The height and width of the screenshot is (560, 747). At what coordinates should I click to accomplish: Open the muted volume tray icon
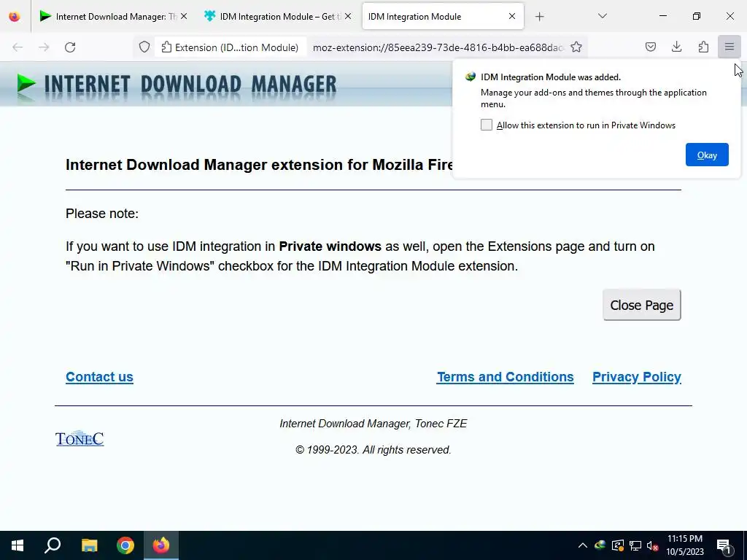click(652, 545)
